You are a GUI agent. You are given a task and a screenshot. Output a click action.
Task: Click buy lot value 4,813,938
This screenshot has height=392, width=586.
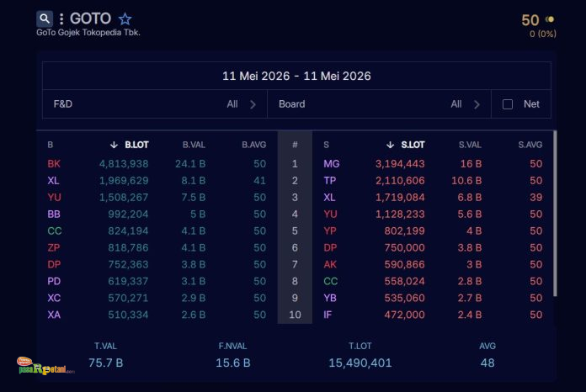pos(124,164)
